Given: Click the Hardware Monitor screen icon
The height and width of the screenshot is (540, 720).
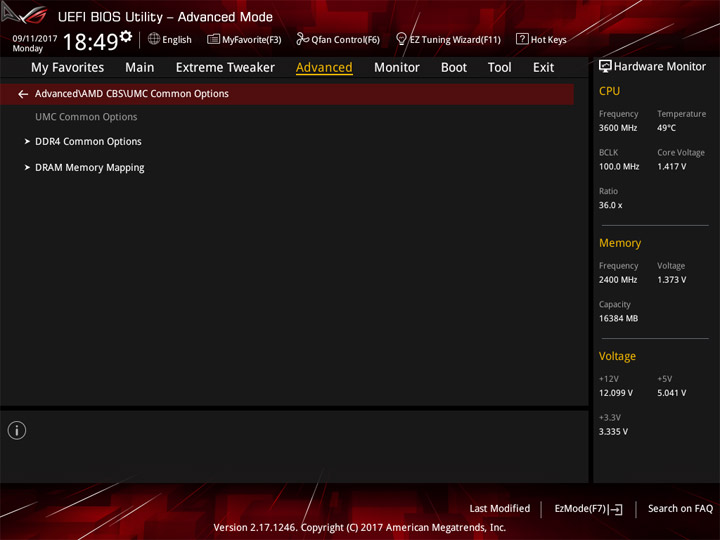Looking at the screenshot, I should [605, 67].
